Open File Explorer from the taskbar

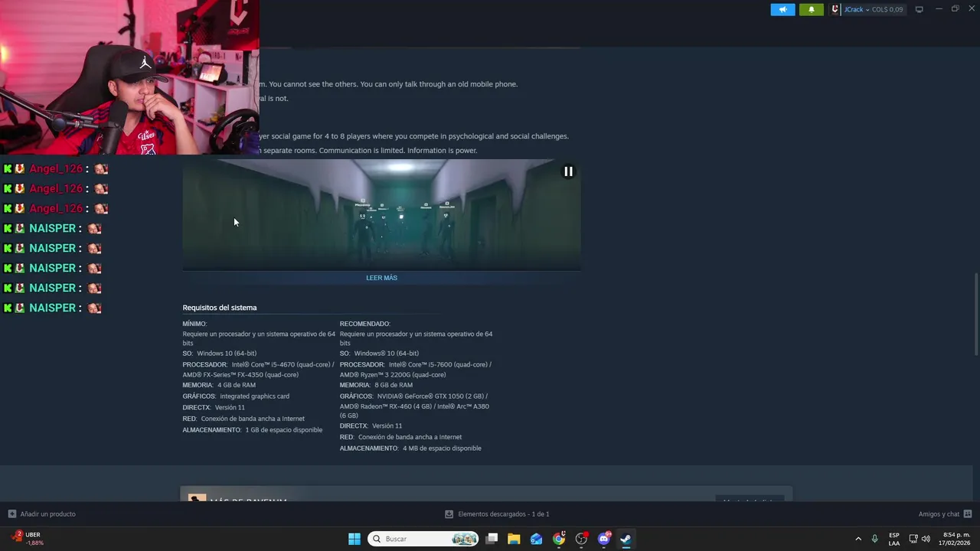514,539
